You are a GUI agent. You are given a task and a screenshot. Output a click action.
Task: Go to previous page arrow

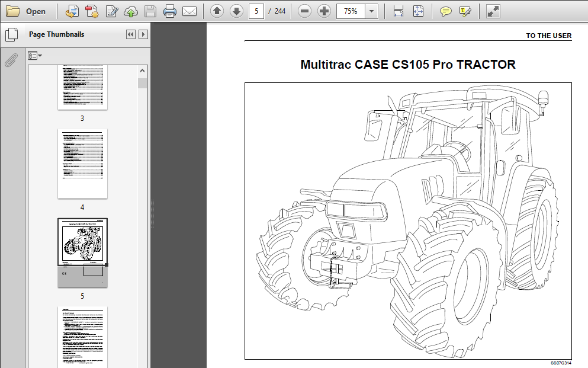pyautogui.click(x=217, y=11)
